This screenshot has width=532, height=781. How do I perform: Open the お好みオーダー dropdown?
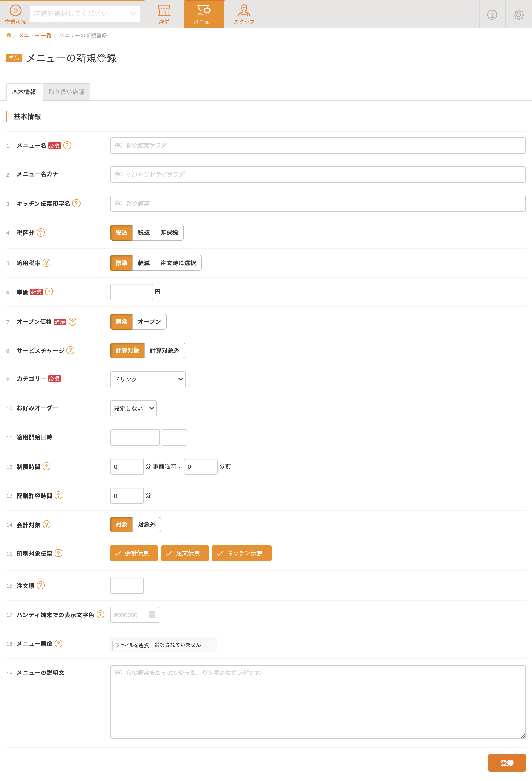[133, 408]
